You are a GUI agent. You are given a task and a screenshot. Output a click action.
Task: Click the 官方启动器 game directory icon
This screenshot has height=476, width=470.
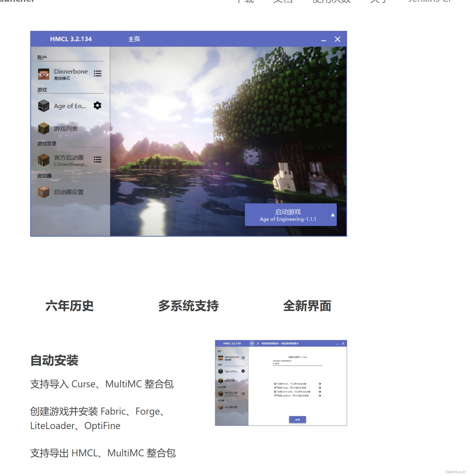pyautogui.click(x=43, y=160)
